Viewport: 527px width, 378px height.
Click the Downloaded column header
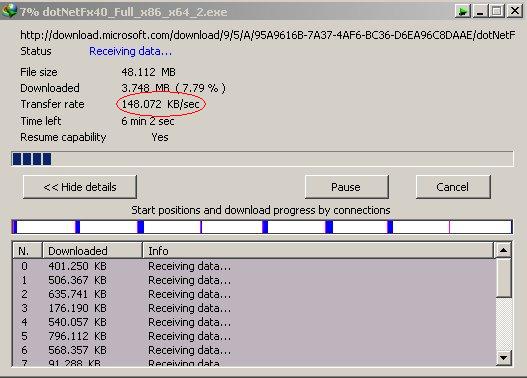tap(92, 251)
